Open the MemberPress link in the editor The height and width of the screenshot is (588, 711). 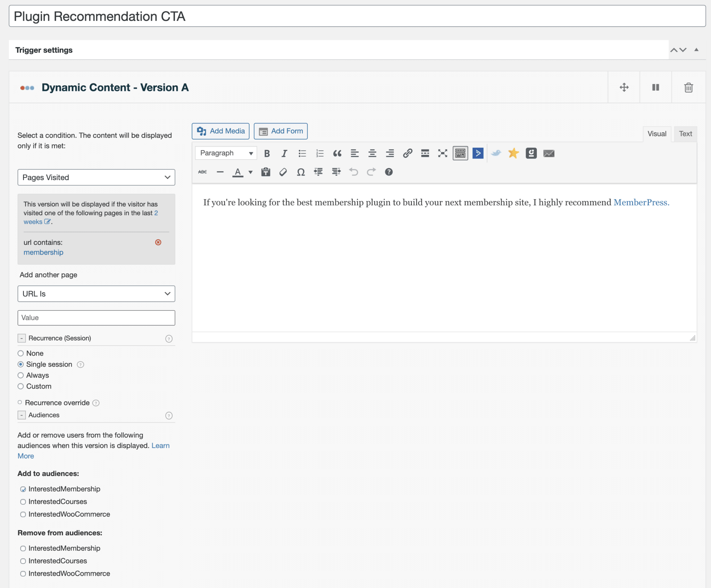(641, 202)
